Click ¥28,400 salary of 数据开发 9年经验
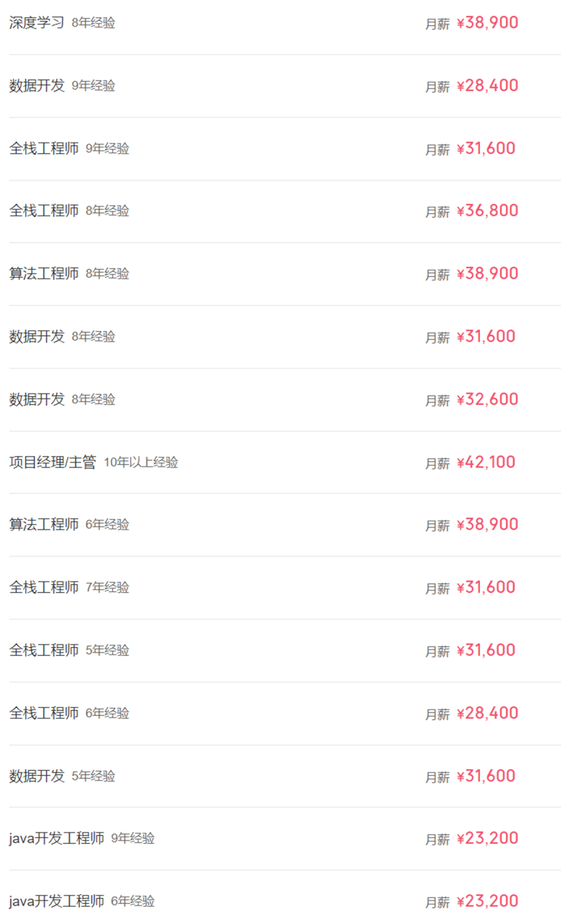Viewport: 561px width, 924px height. point(487,86)
